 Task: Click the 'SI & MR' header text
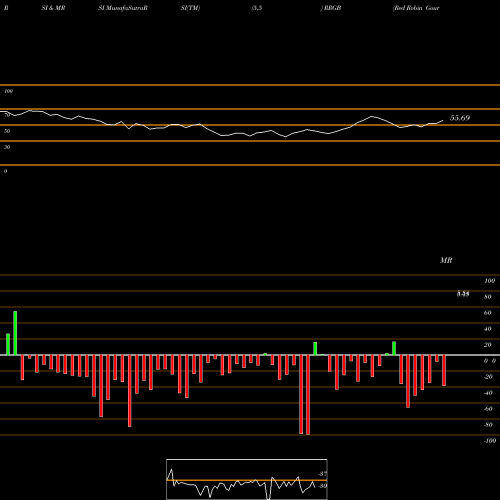[x=53, y=8]
